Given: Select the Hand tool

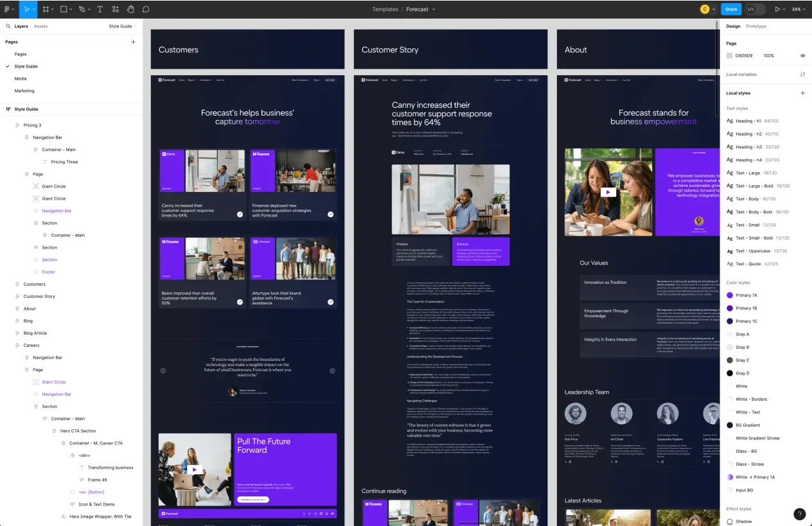Looking at the screenshot, I should [130, 9].
